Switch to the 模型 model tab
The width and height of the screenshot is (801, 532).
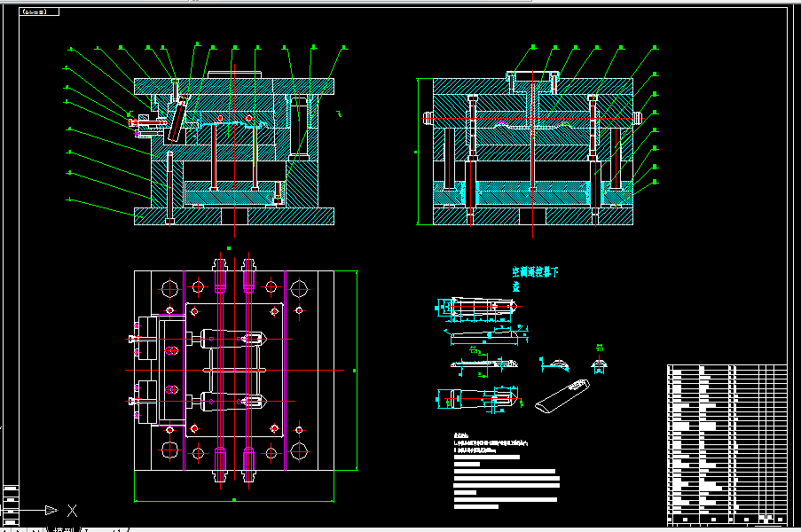point(63,529)
